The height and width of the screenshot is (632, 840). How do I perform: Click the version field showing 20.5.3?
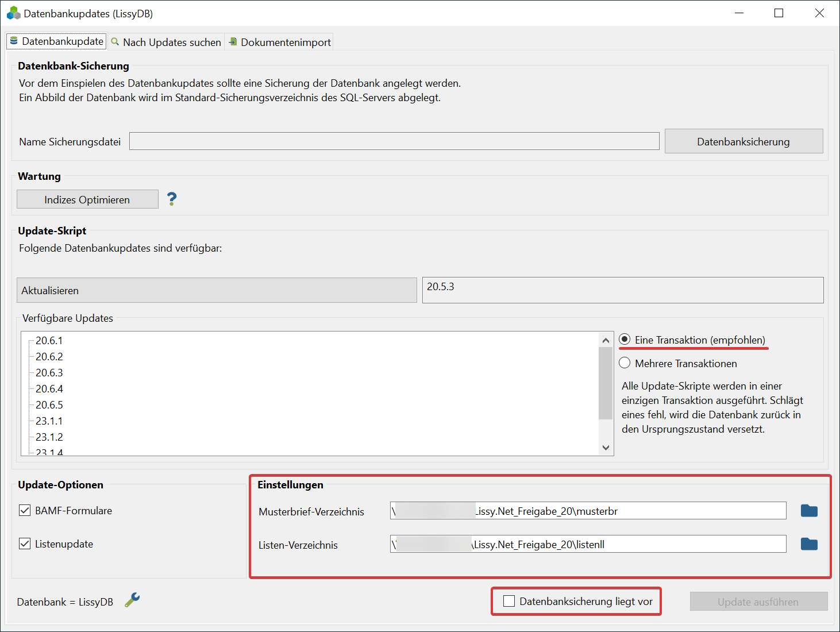click(623, 290)
